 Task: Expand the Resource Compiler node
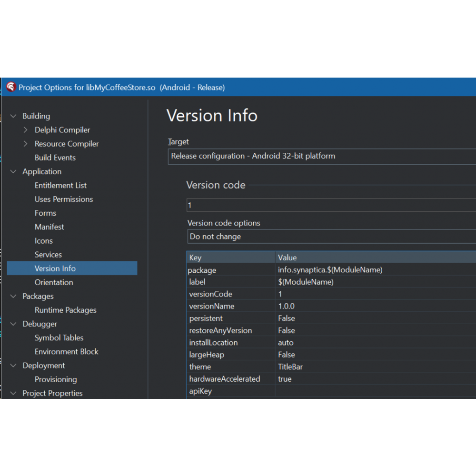pos(26,144)
